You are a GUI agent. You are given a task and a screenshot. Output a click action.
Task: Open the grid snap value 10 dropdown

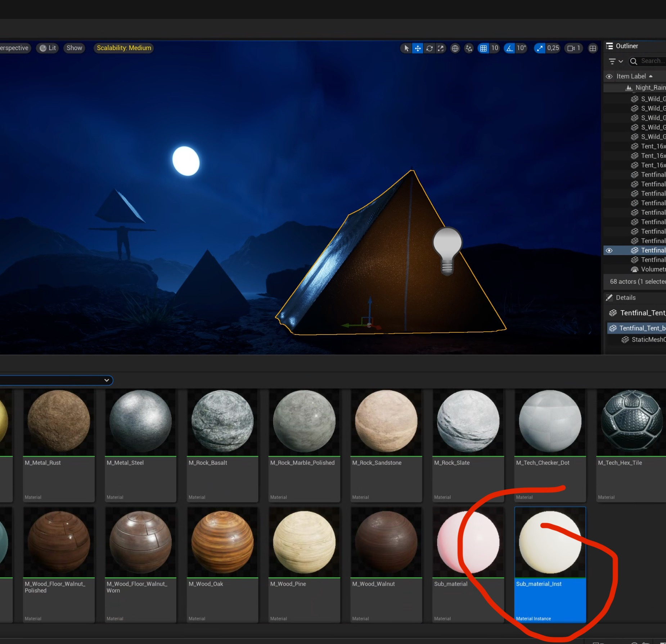[x=495, y=48]
